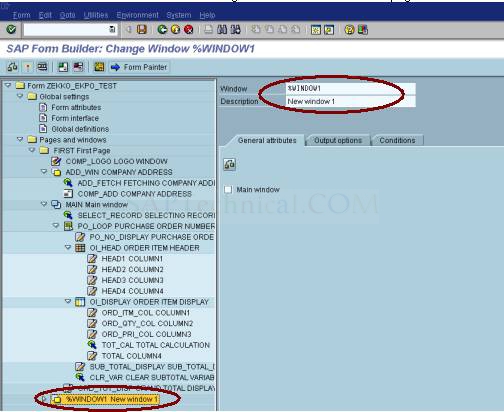Viewport: 504px width, 412px height.
Task: Click the Activate form icon
Action: [28, 67]
